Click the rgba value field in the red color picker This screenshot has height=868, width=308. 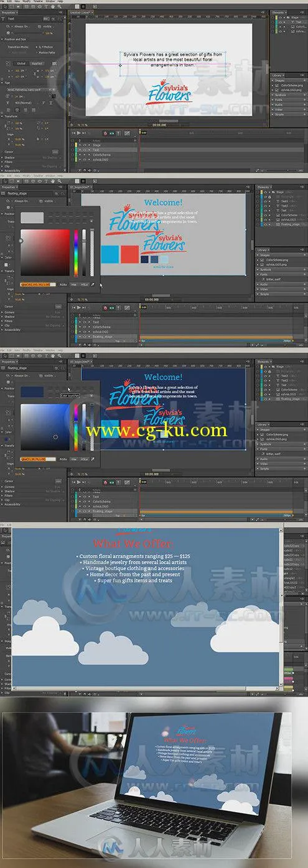[x=38, y=285]
